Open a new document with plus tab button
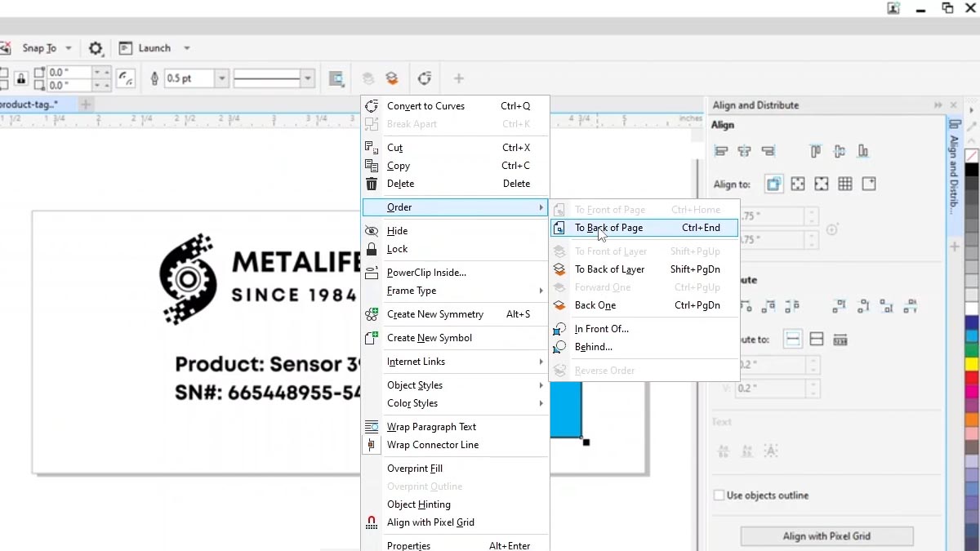This screenshot has width=980, height=551. click(x=86, y=104)
